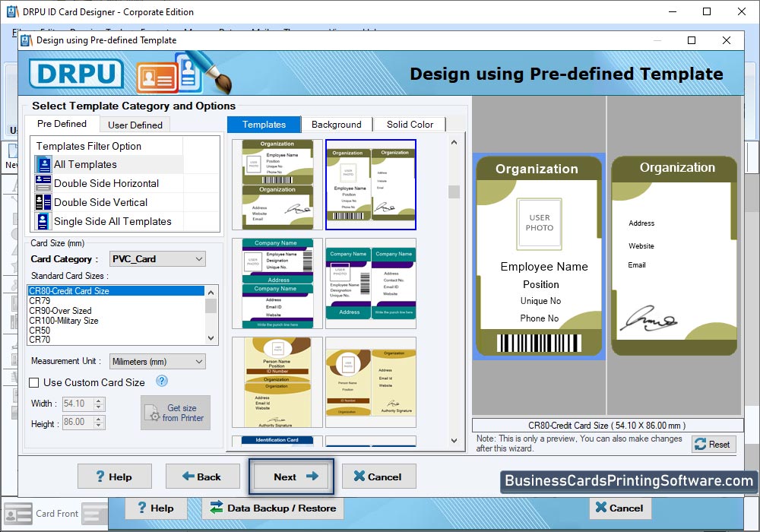The height and width of the screenshot is (532, 760).
Task: Click the Single Side All Templates icon
Action: [x=43, y=221]
